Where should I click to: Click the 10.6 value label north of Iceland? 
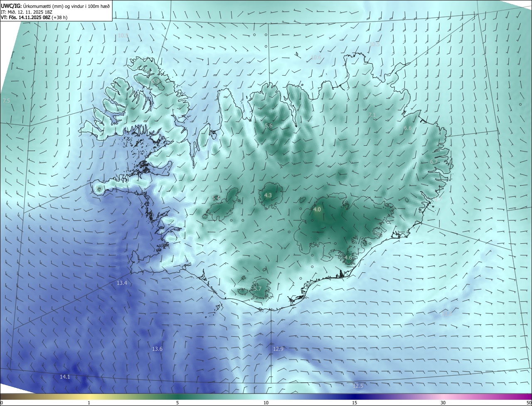[316, 57]
